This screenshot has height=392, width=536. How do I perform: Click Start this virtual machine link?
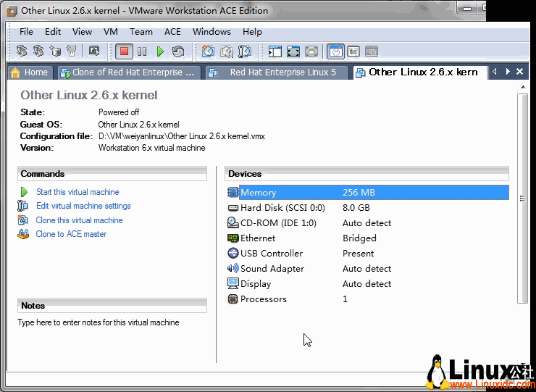pos(78,192)
